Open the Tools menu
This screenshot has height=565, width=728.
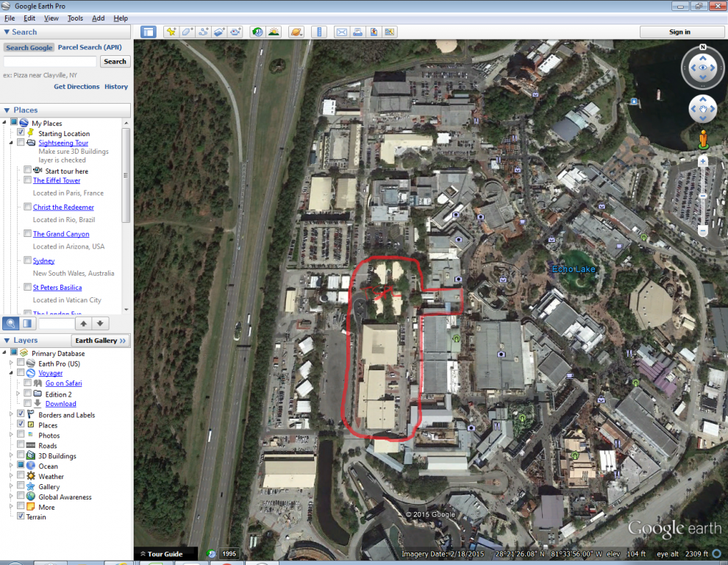pos(75,18)
